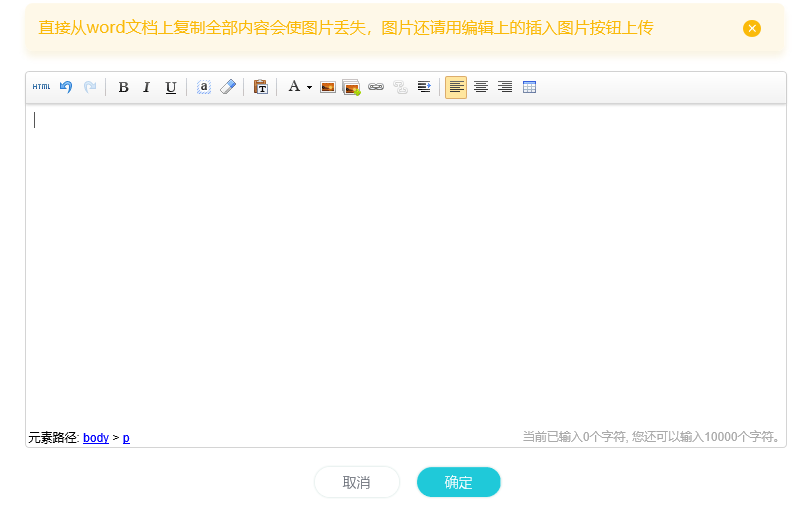The height and width of the screenshot is (505, 807).
Task: Paste as plain text icon
Action: [x=260, y=87]
